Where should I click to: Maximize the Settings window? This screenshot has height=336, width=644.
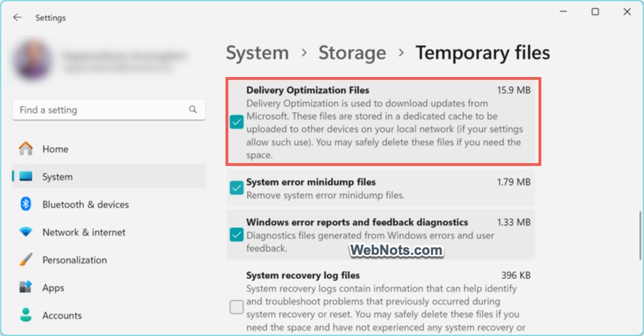click(595, 12)
